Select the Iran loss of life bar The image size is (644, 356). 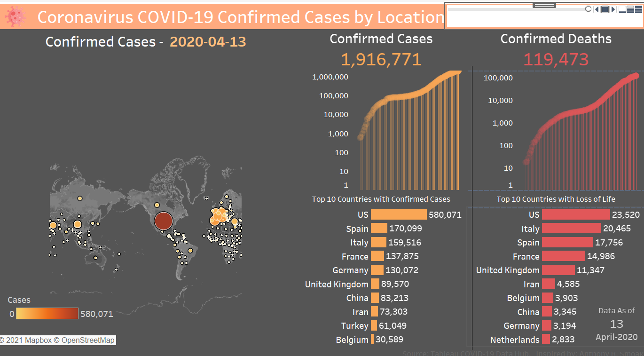pyautogui.click(x=549, y=284)
